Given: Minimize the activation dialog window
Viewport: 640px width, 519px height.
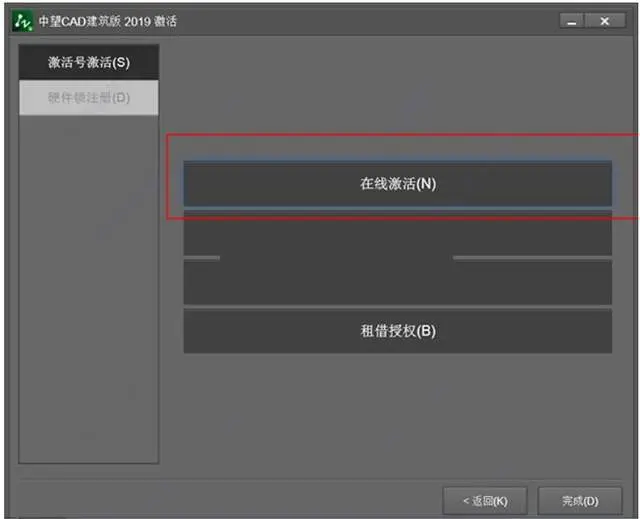Looking at the screenshot, I should 572,21.
